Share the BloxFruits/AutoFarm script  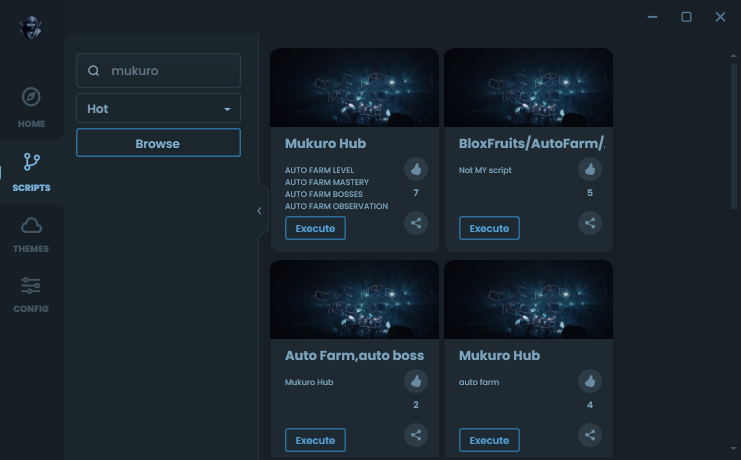tap(590, 223)
